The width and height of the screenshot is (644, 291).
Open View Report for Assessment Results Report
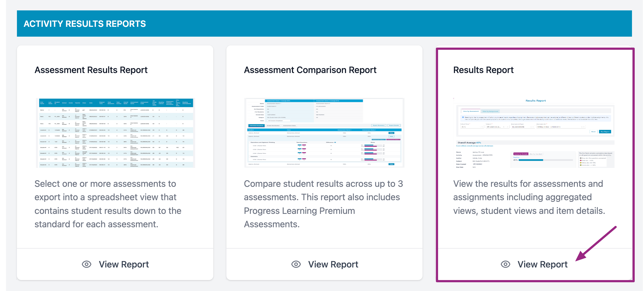[124, 264]
